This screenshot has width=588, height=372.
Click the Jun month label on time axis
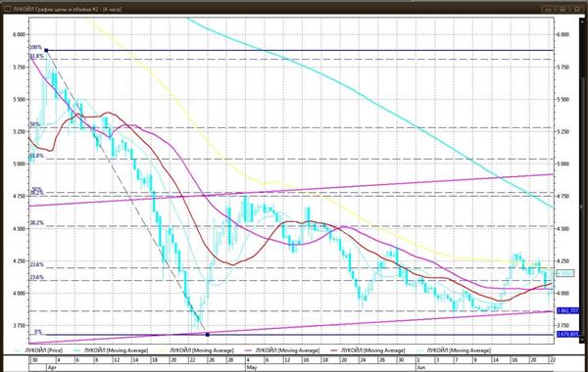click(x=422, y=368)
